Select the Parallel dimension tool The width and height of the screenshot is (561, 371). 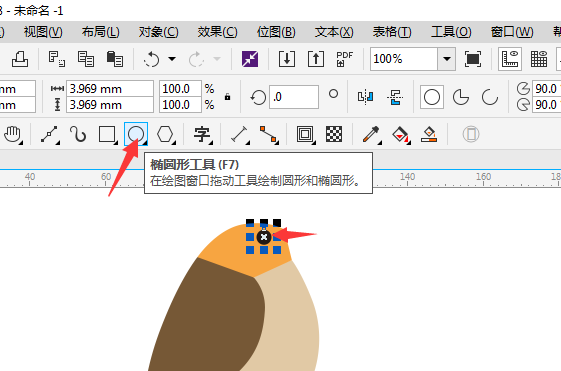tap(239, 135)
